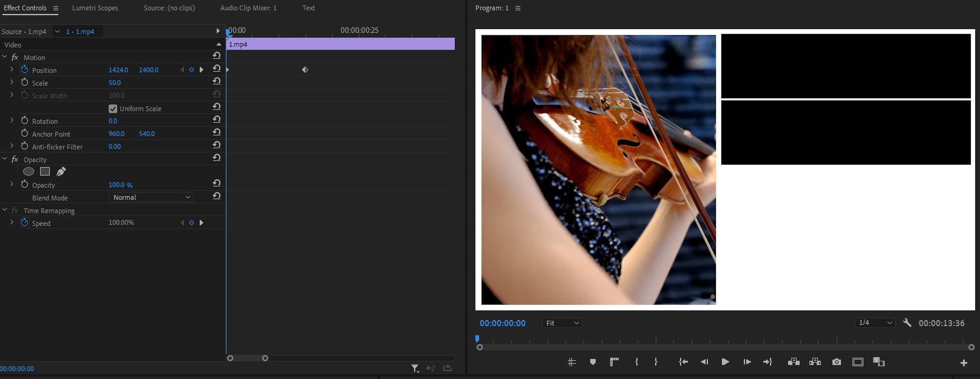This screenshot has height=379, width=980.
Task: Toggle the Motion fx effect on or off
Action: pyautogui.click(x=15, y=57)
